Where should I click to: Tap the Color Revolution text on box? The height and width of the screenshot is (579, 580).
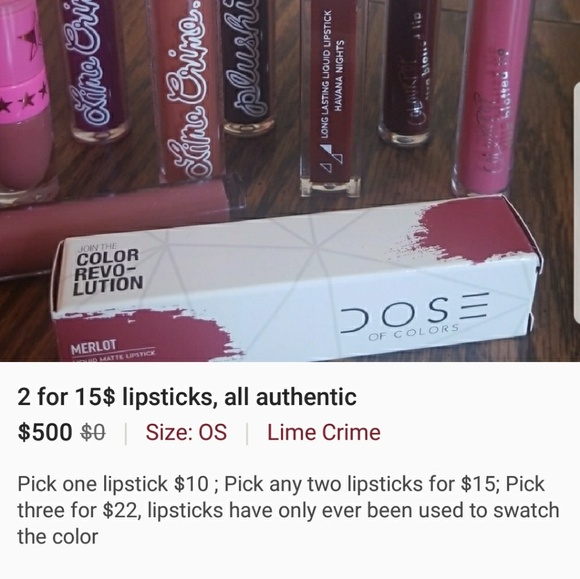tap(108, 270)
